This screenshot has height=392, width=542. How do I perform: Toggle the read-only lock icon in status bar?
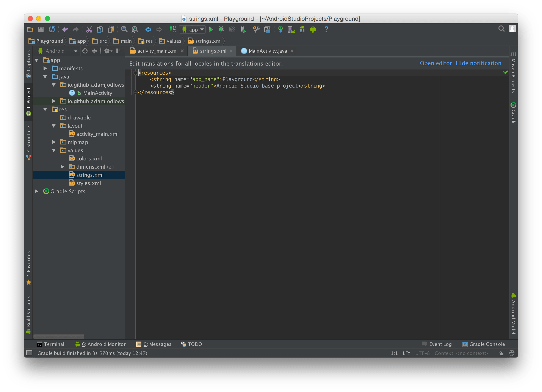(501, 353)
